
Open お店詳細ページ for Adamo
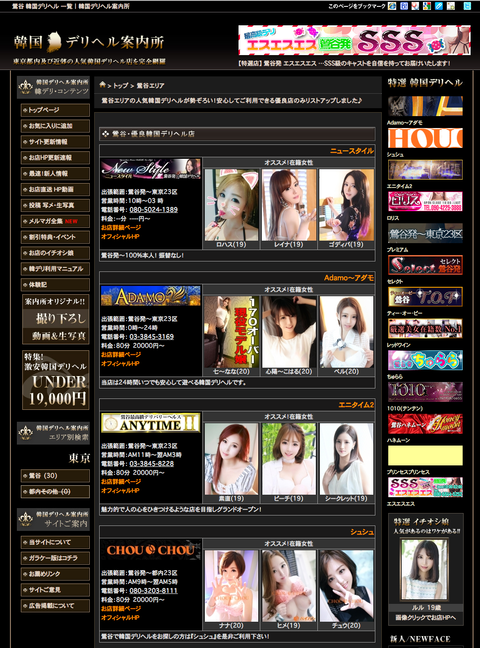pyautogui.click(x=121, y=355)
